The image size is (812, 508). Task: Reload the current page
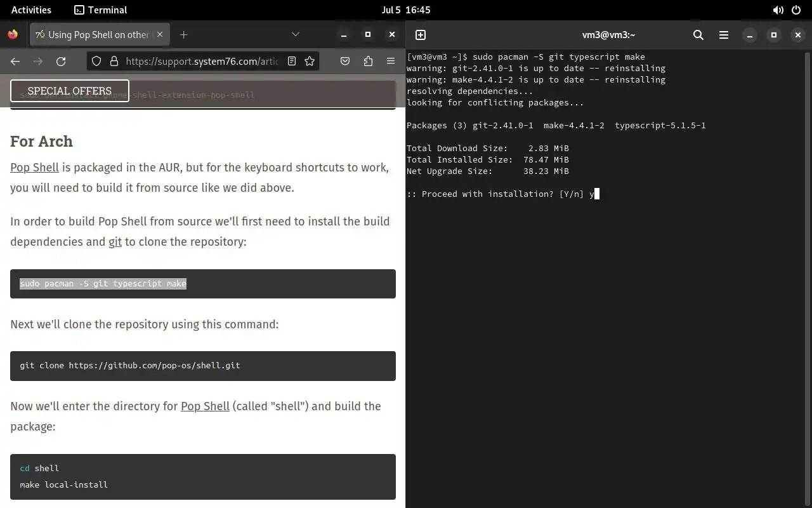61,61
